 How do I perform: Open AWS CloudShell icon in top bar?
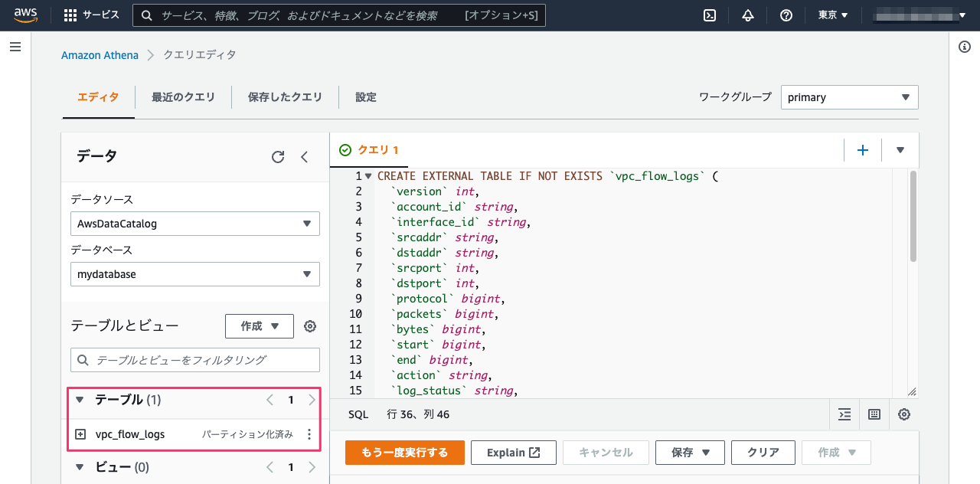710,15
